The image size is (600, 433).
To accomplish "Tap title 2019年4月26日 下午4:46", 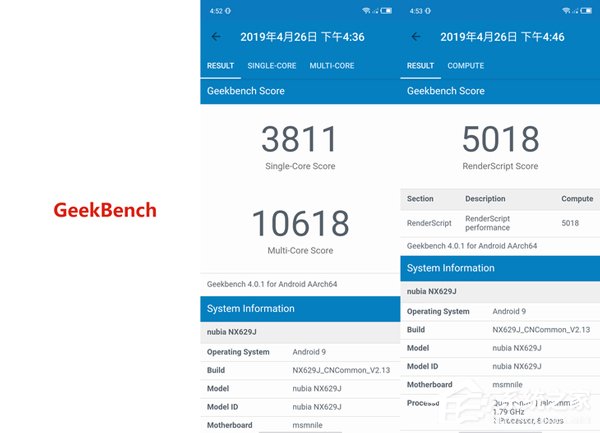I will [502, 37].
